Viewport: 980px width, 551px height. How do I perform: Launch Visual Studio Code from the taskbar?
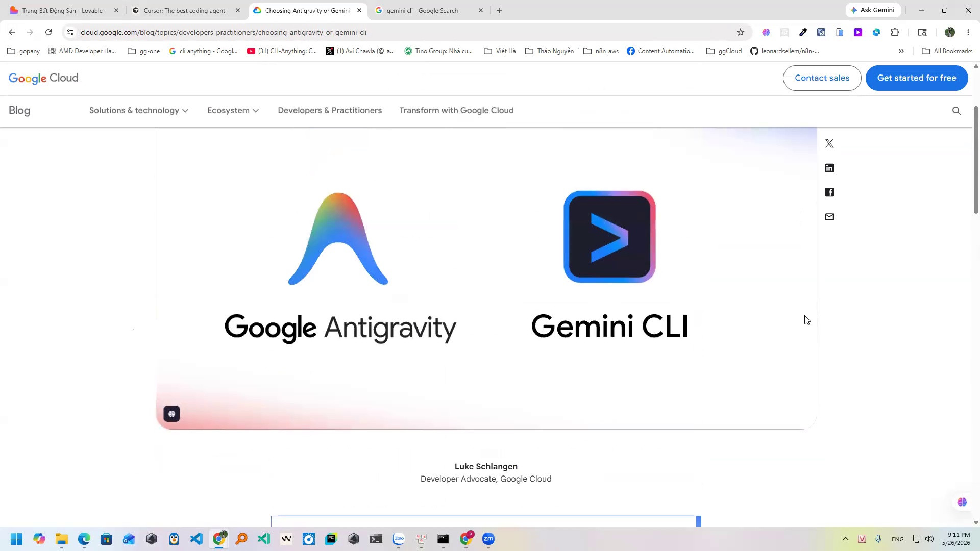(197, 539)
